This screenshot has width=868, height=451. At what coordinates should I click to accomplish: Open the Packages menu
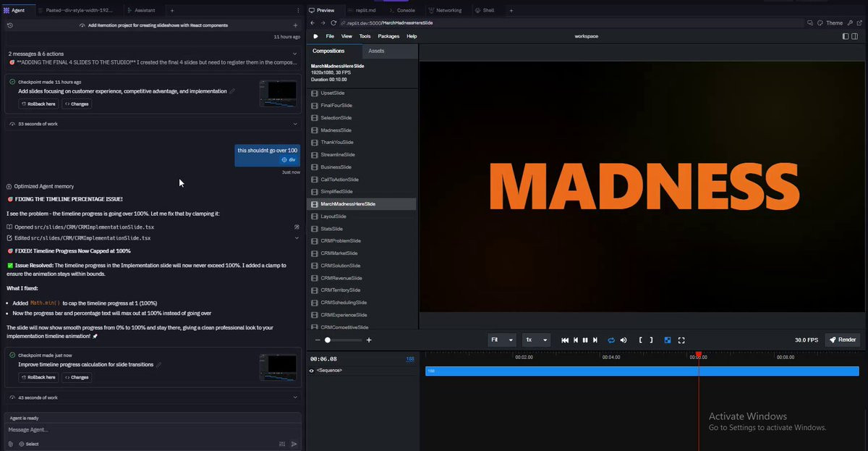coord(388,36)
